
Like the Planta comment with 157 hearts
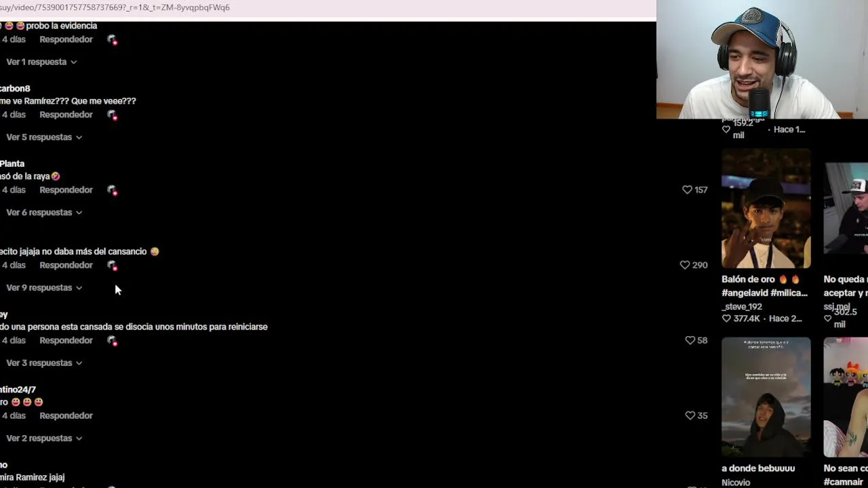click(x=687, y=190)
